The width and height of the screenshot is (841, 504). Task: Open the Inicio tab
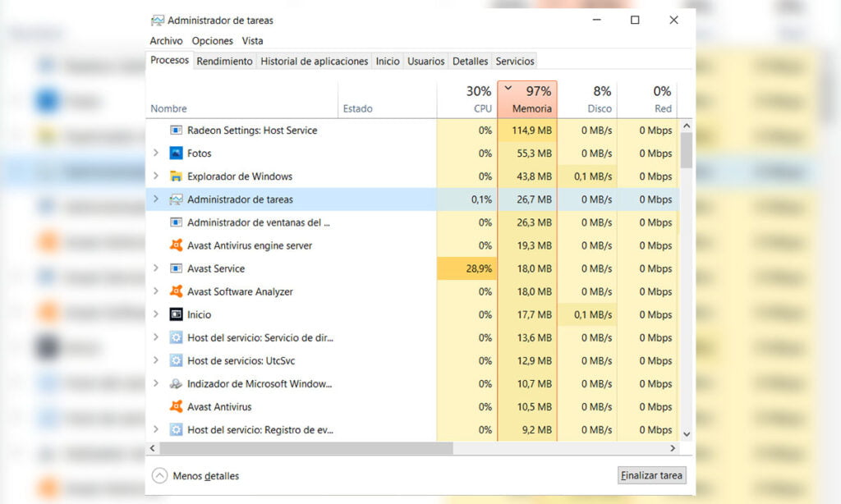[388, 61]
